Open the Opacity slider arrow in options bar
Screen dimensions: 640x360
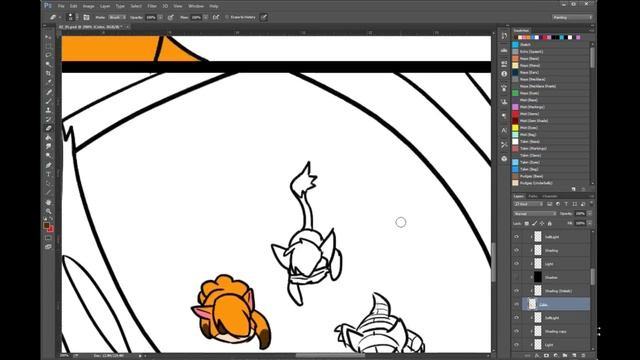[x=160, y=18]
